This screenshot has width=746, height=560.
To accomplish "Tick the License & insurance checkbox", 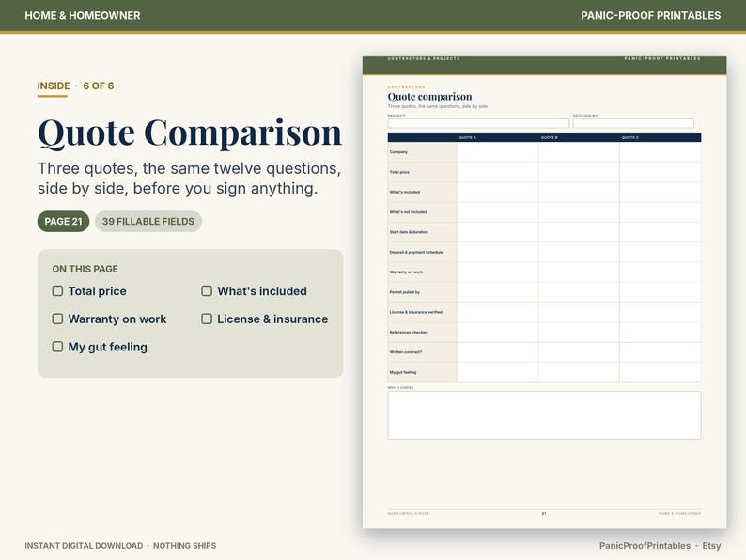I will coord(207,319).
